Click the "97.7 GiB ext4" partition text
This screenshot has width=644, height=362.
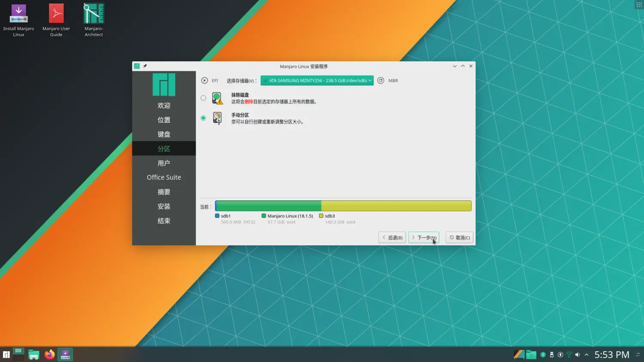tap(282, 222)
